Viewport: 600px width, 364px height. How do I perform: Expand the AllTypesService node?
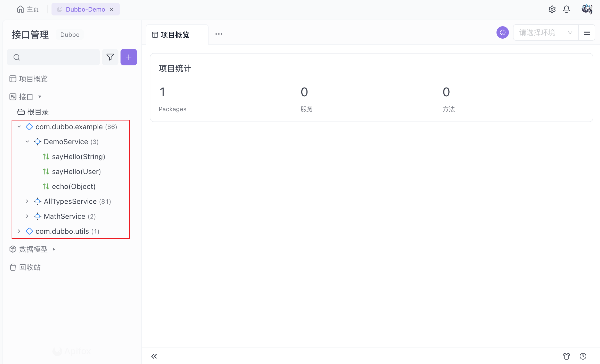point(27,201)
